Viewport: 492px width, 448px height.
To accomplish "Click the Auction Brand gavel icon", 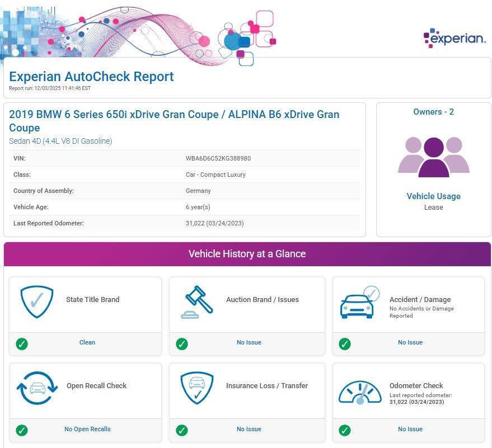I will coord(197,302).
